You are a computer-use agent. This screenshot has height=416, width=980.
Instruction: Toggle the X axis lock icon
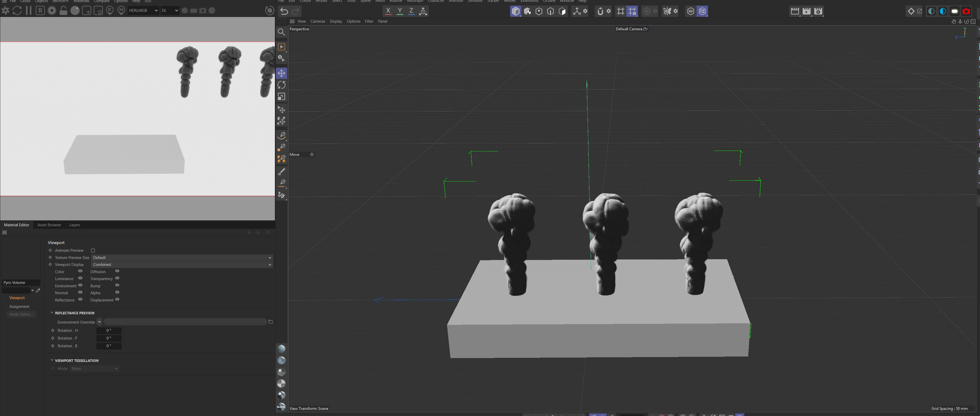pos(388,11)
